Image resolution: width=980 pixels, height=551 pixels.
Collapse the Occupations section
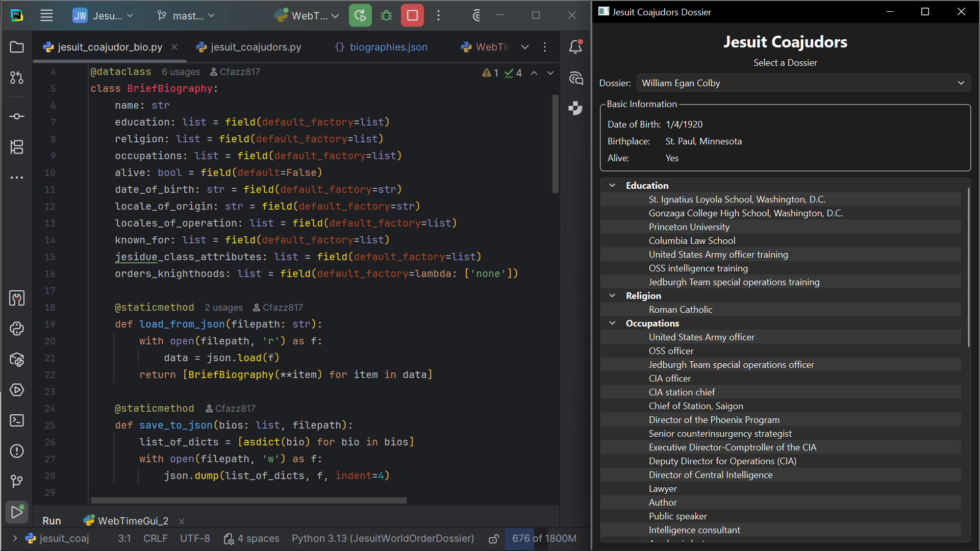point(612,323)
